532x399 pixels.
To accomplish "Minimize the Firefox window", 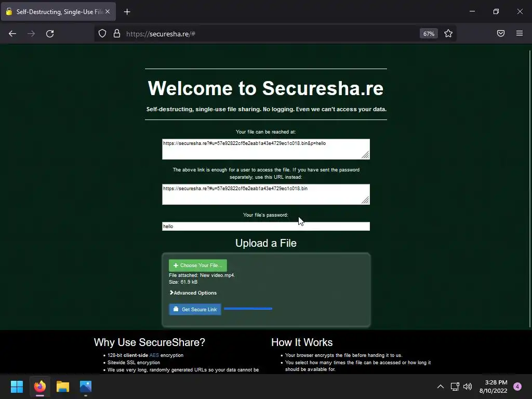I will [472, 11].
